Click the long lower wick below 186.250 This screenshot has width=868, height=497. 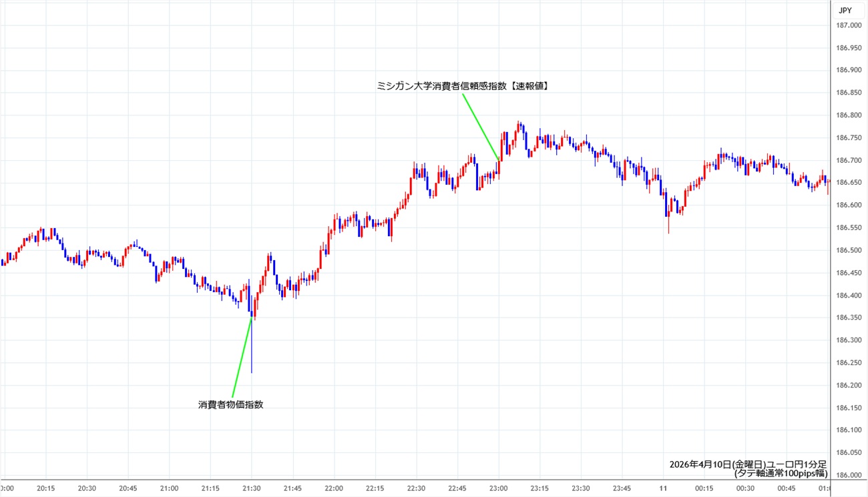[x=252, y=354]
